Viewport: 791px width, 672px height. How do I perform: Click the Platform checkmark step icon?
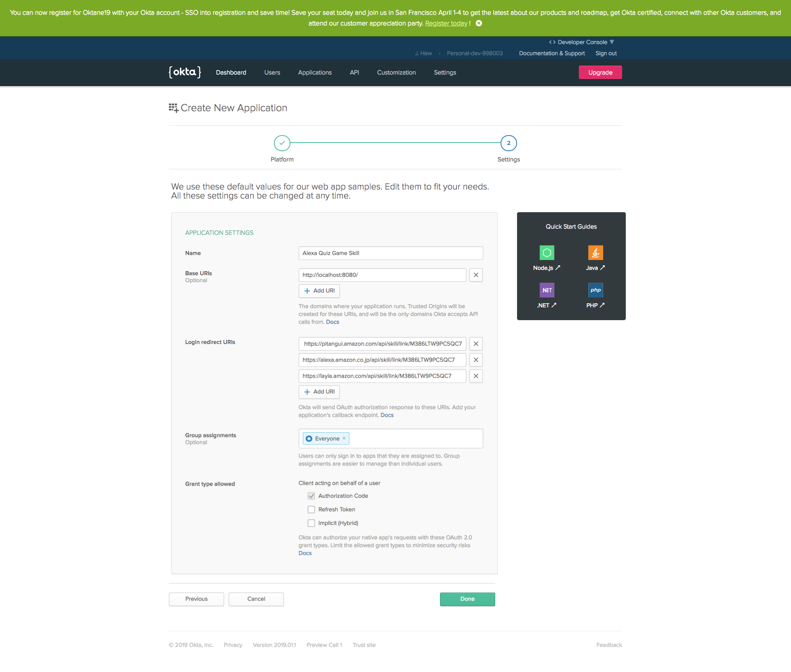281,142
